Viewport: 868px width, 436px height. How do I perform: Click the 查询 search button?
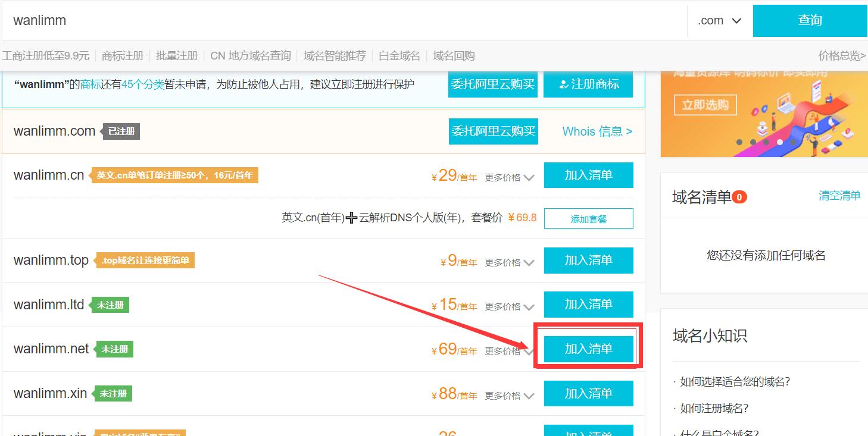tap(810, 20)
